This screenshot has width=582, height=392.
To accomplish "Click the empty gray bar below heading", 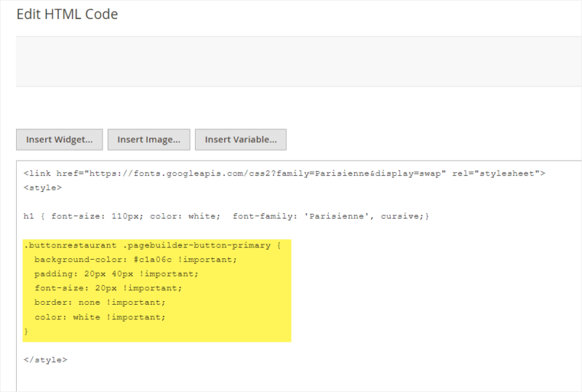I will click(299, 61).
